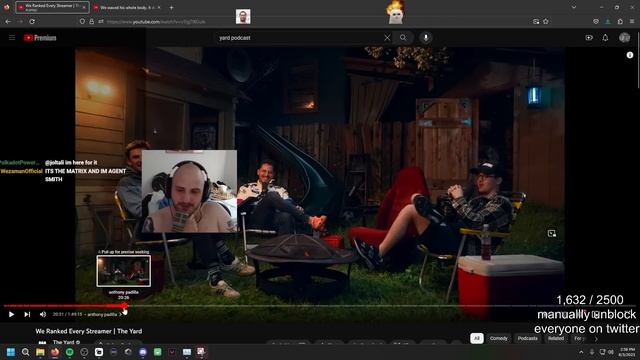Open YouTube notifications bell

tap(605, 38)
